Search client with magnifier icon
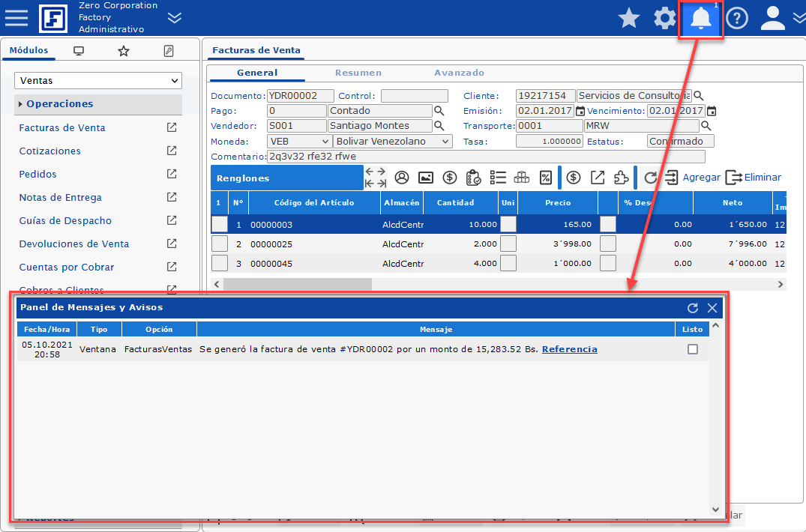 [698, 96]
